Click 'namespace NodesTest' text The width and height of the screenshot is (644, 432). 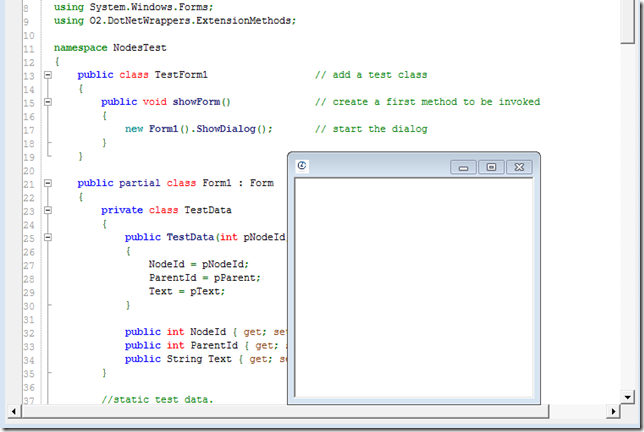click(110, 48)
